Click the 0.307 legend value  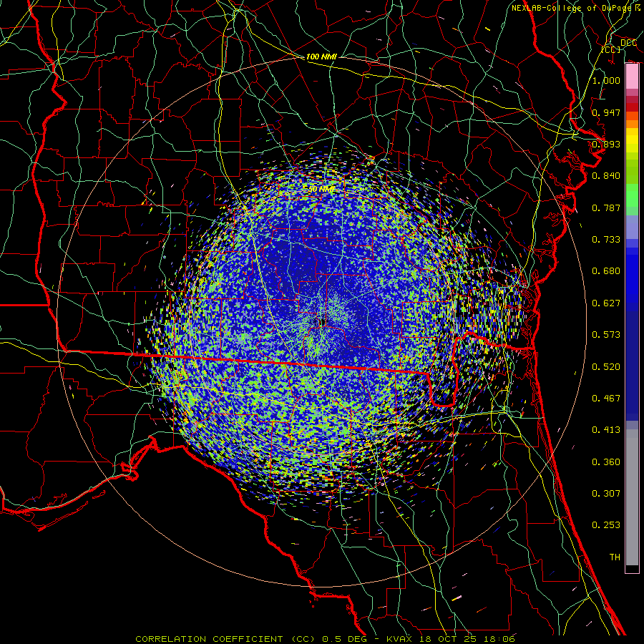coord(606,494)
